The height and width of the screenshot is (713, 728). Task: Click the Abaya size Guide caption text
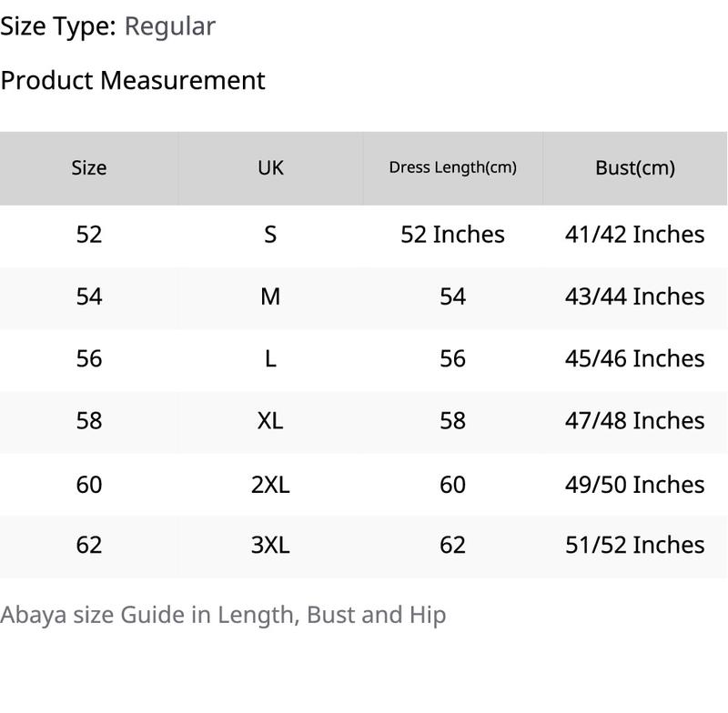pyautogui.click(x=223, y=615)
